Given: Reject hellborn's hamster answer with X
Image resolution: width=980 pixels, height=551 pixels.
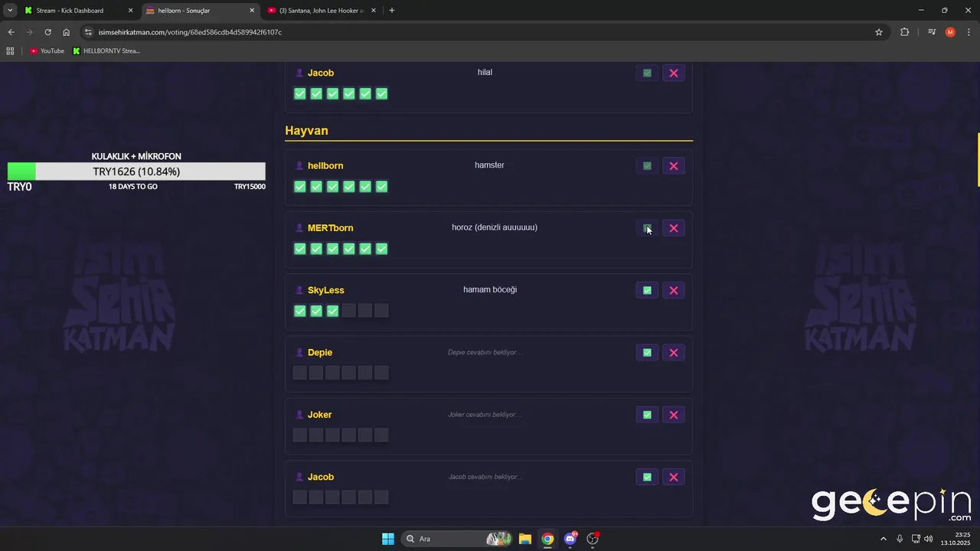Looking at the screenshot, I should coord(674,166).
